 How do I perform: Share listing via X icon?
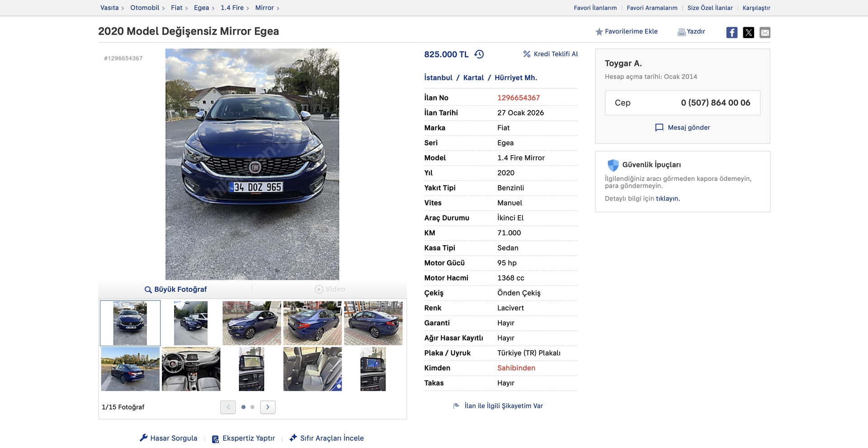point(748,33)
